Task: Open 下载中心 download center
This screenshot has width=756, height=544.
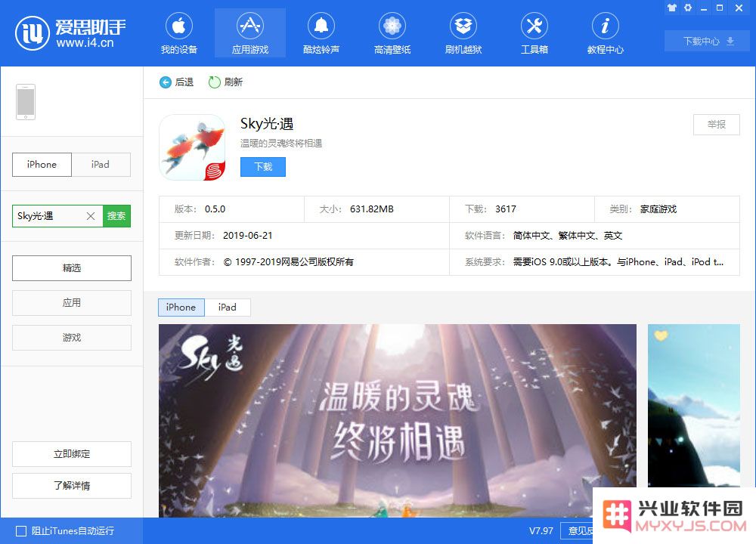Action: click(x=707, y=41)
